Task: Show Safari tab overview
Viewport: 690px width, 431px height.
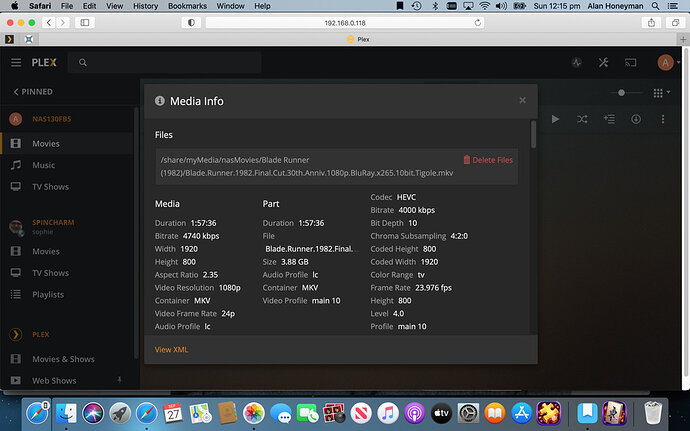Action: tap(675, 22)
